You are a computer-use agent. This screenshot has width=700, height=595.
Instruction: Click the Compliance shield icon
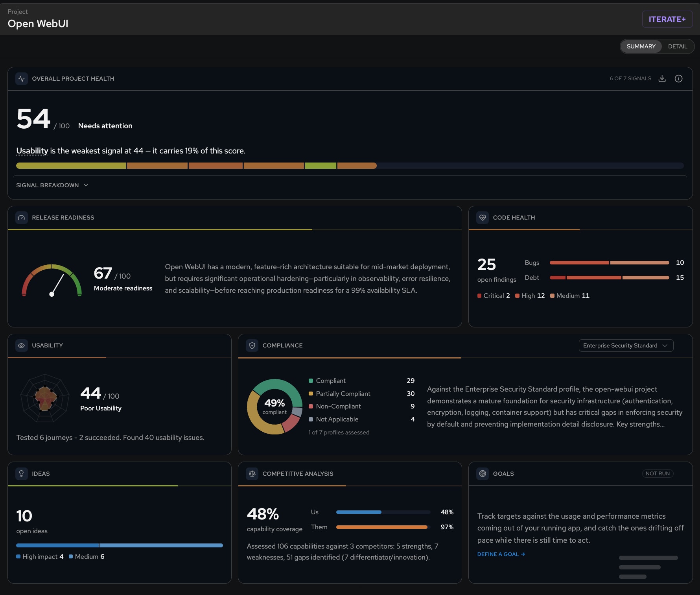coord(252,346)
